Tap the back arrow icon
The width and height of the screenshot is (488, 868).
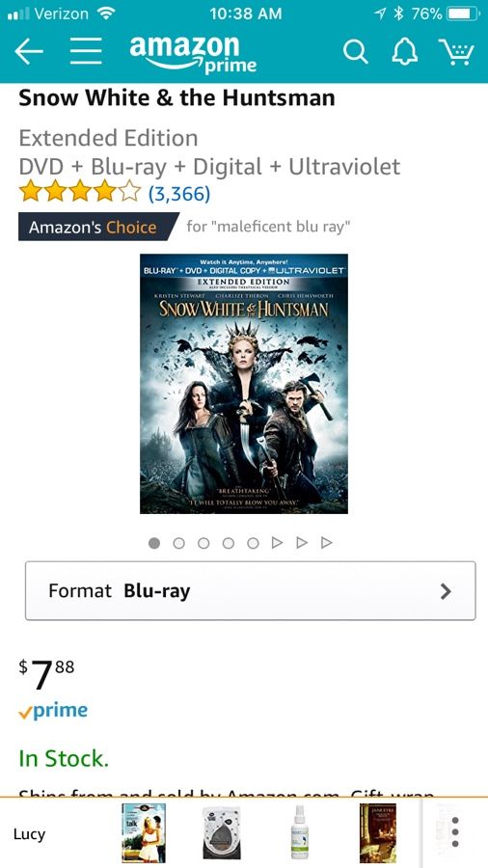(29, 52)
